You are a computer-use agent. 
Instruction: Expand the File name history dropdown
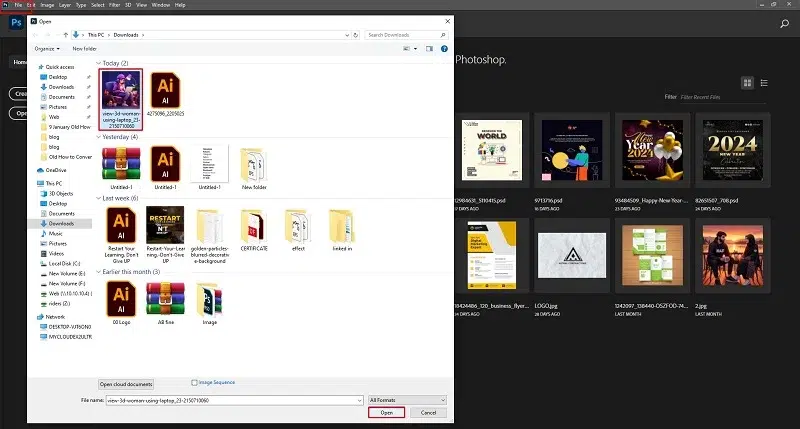(360, 400)
